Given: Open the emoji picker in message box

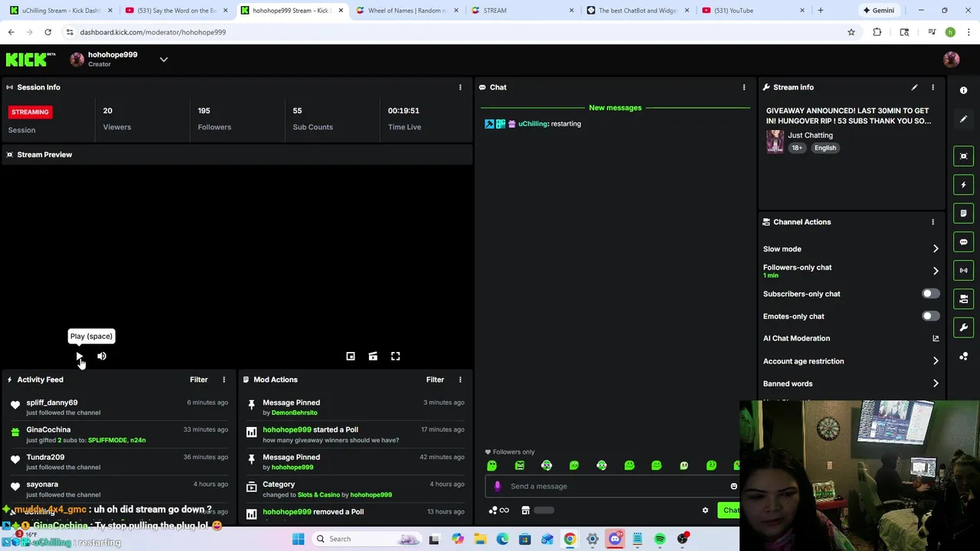Looking at the screenshot, I should click(733, 486).
